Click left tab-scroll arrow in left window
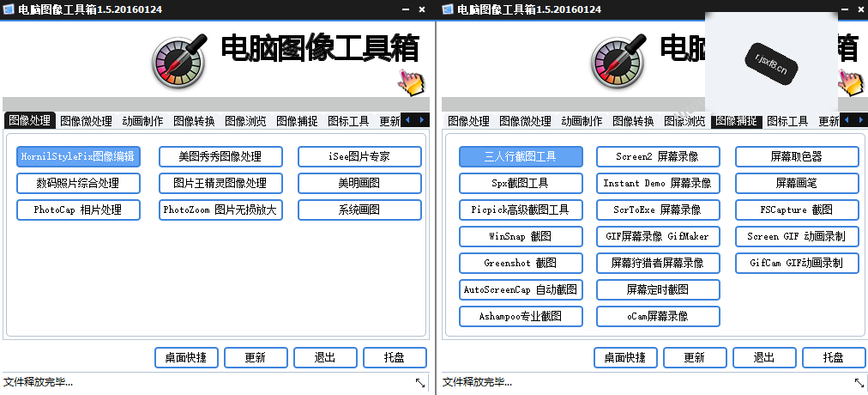Image resolution: width=868 pixels, height=395 pixels. [x=407, y=119]
